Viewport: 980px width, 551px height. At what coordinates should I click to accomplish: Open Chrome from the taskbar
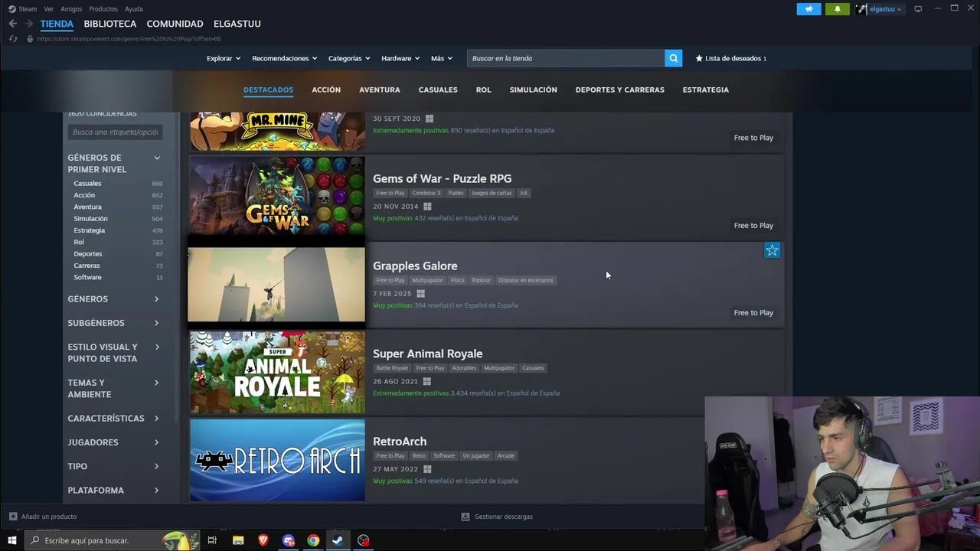[x=313, y=540]
